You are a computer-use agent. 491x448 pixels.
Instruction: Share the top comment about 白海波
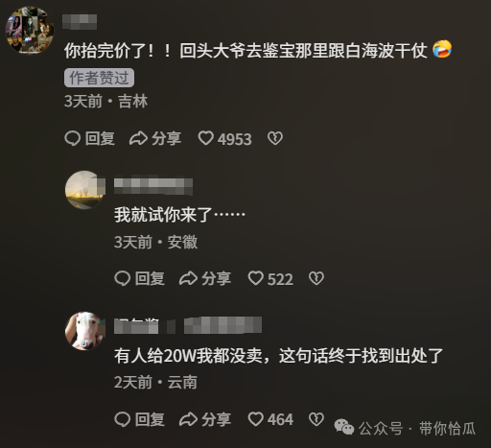[155, 138]
